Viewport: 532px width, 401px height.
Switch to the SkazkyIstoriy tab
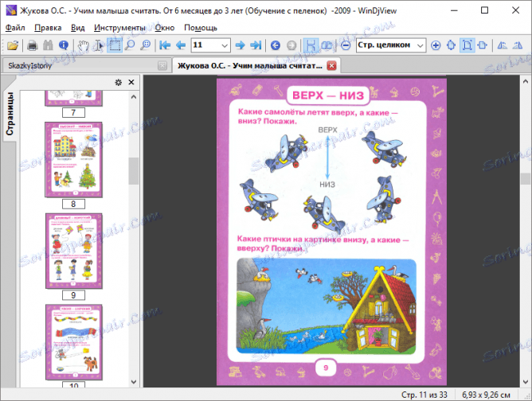(x=32, y=65)
